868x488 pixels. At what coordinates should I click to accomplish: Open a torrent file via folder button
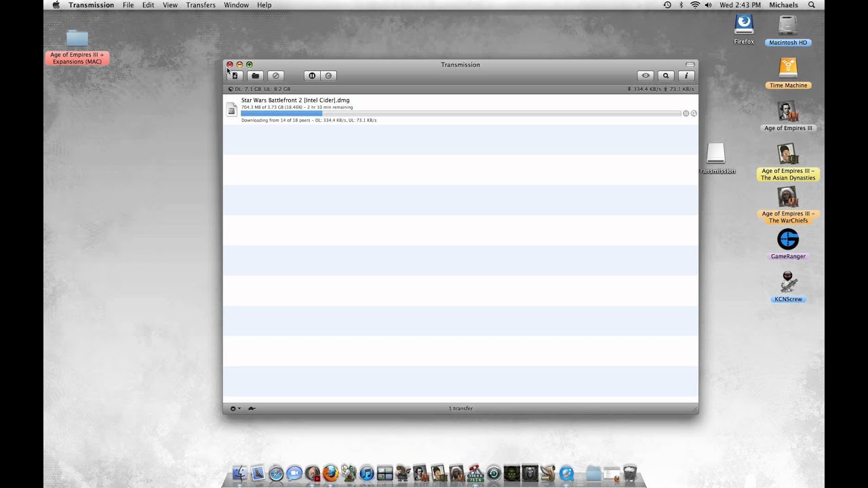coord(255,76)
